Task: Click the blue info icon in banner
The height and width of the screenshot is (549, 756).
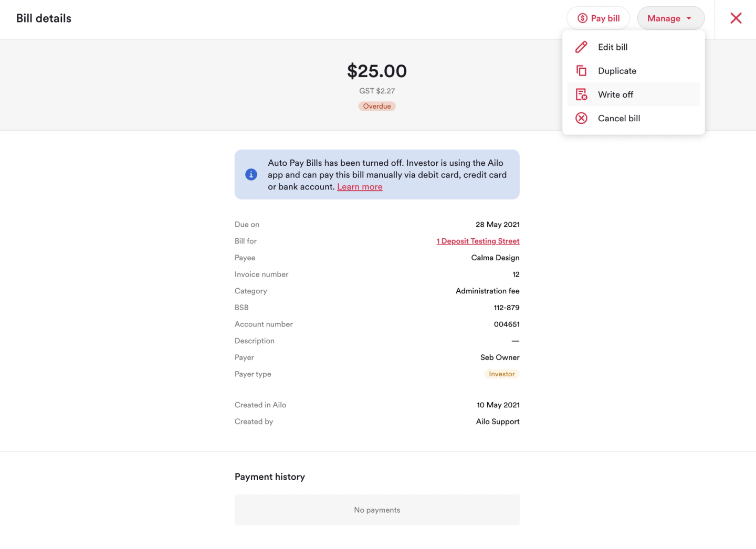Action: tap(251, 174)
